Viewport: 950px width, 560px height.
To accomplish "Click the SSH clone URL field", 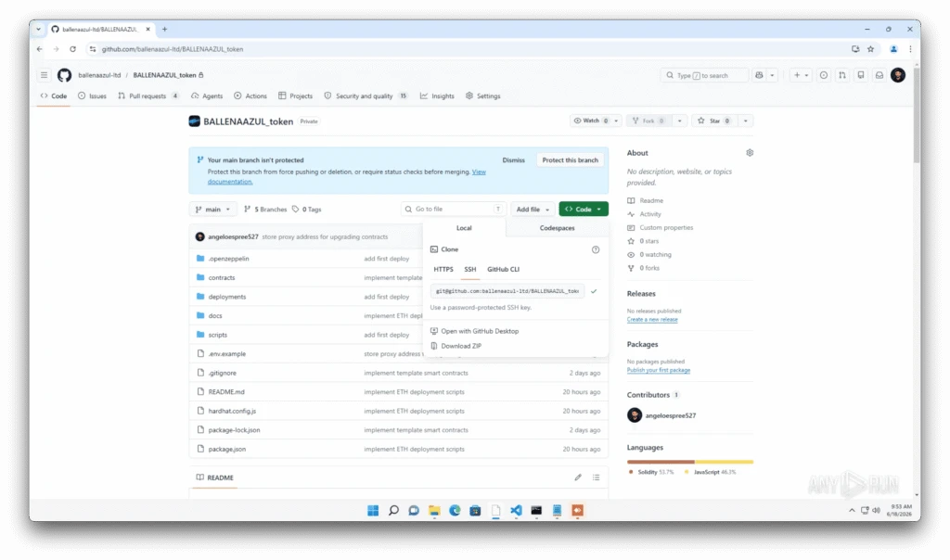I will 507,291.
